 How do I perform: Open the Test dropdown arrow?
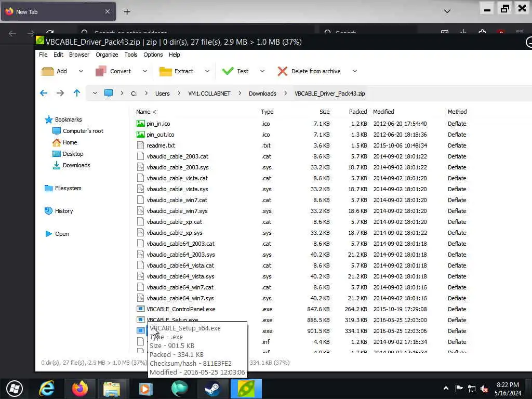[x=262, y=71]
